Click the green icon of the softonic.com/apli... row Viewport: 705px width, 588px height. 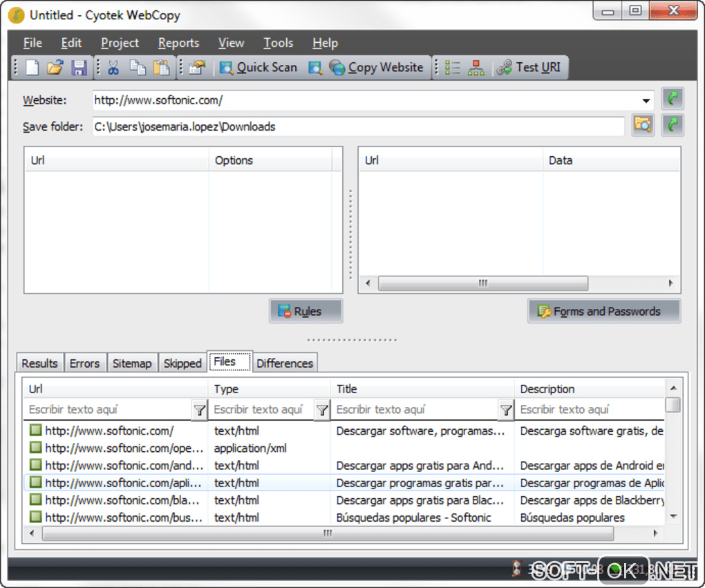[35, 482]
